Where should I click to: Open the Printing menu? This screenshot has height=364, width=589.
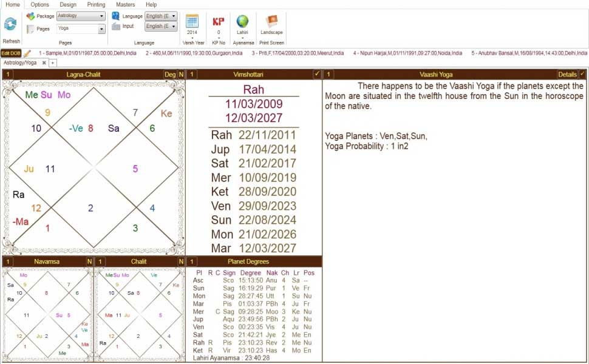tap(96, 4)
